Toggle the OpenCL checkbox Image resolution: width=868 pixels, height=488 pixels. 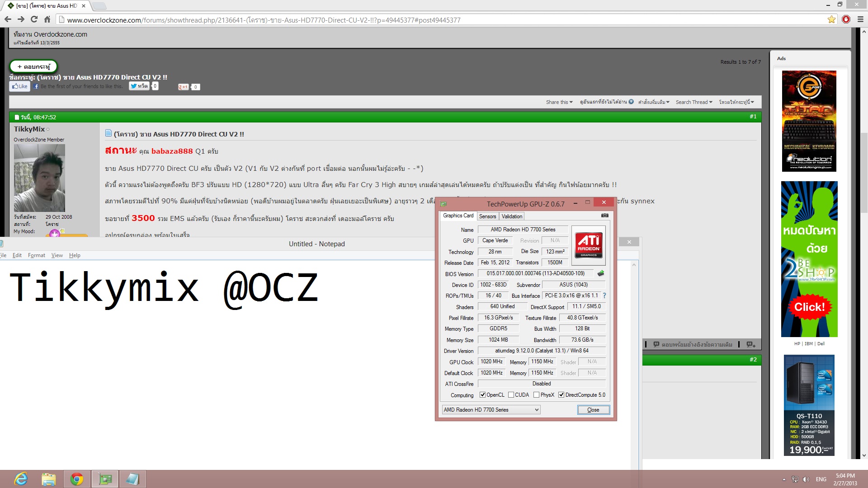point(482,395)
